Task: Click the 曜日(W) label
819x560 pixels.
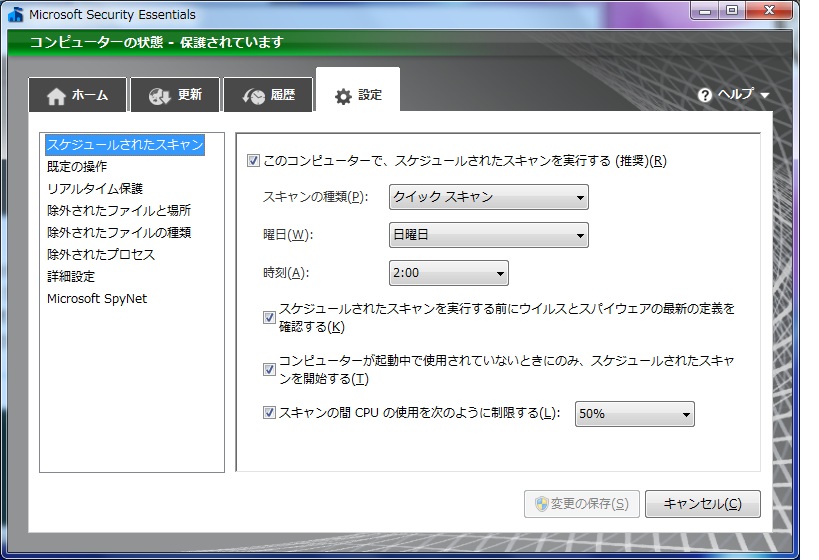Action: tap(288, 235)
